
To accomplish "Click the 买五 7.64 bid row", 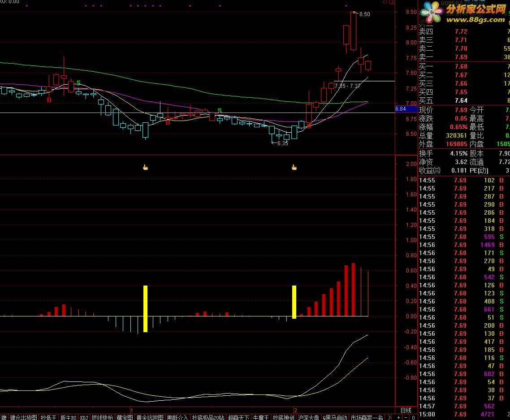I will click(464, 100).
